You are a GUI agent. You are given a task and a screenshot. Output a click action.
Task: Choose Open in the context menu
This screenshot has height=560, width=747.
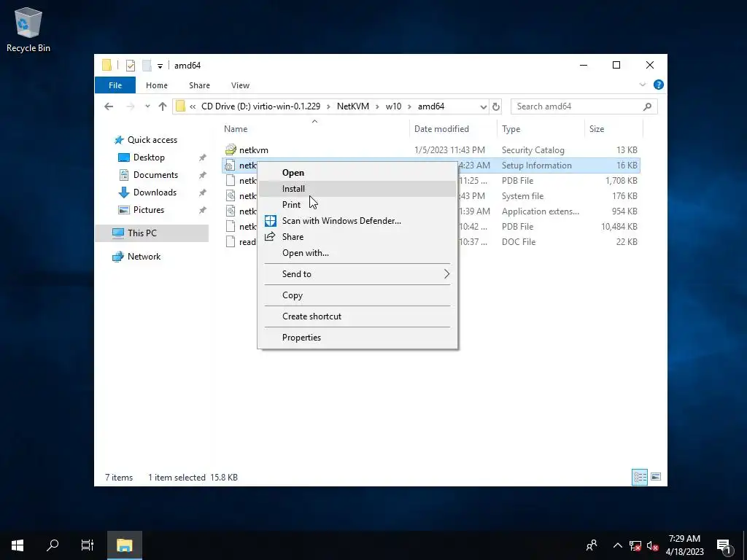coord(357,173)
